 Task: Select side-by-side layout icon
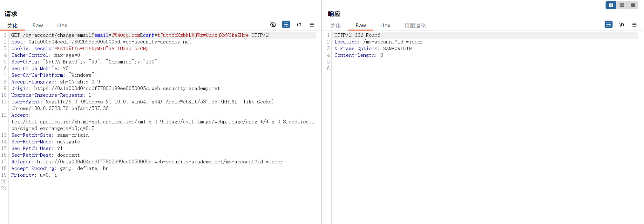pyautogui.click(x=611, y=5)
